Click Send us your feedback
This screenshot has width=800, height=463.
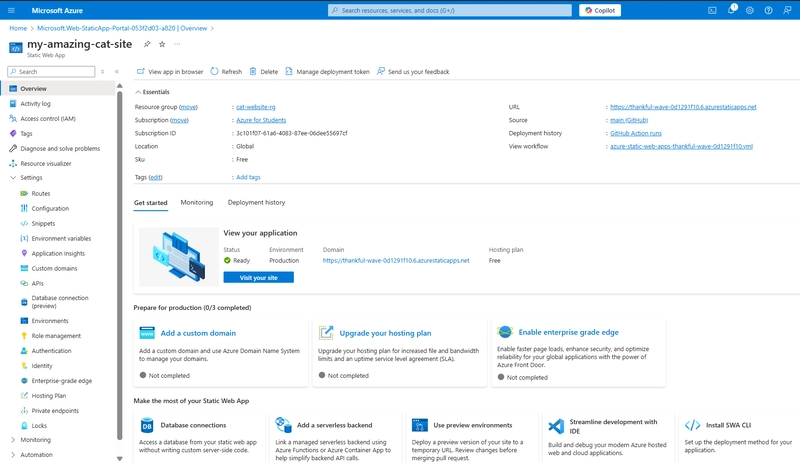click(x=413, y=72)
